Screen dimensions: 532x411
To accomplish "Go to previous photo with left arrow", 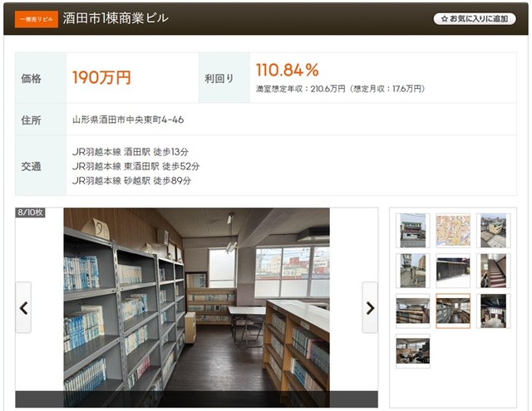I will [23, 308].
